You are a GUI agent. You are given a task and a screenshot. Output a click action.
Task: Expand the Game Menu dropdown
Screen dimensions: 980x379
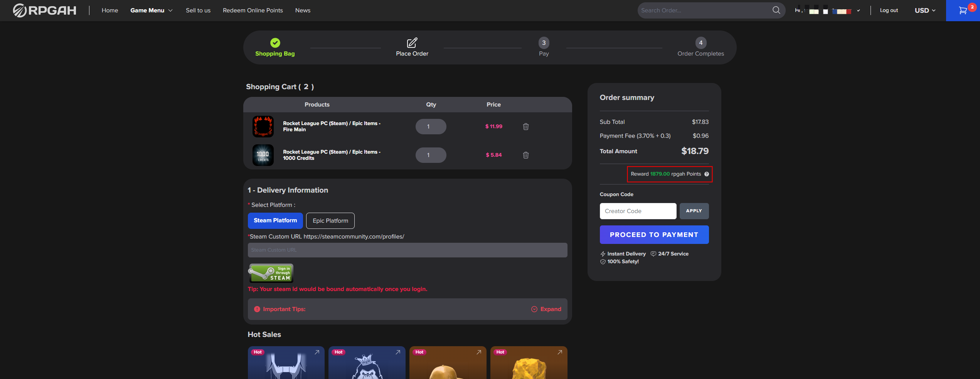tap(151, 10)
